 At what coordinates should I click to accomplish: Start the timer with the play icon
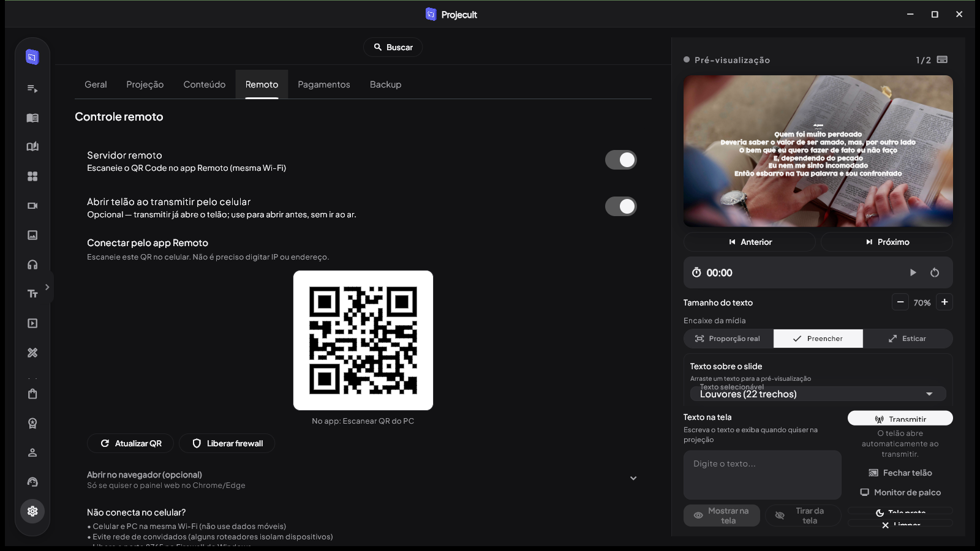tap(913, 272)
